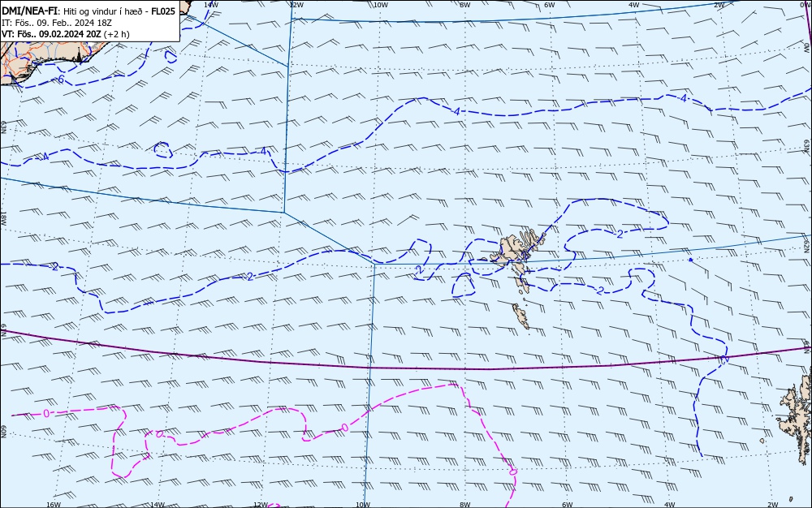The height and width of the screenshot is (508, 812).
Task: Click the '-2' isotherm label northeast of the Faroe Islands
Action: coord(618,234)
